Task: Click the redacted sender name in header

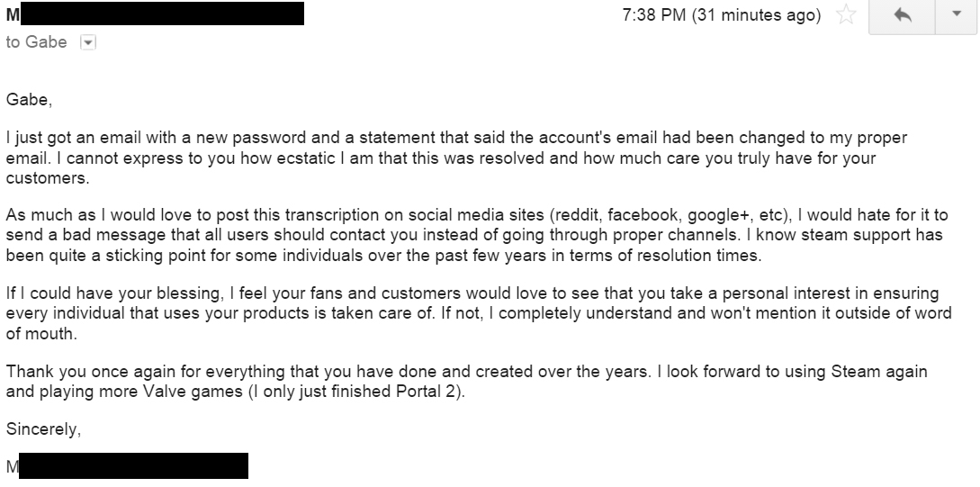Action: click(157, 14)
